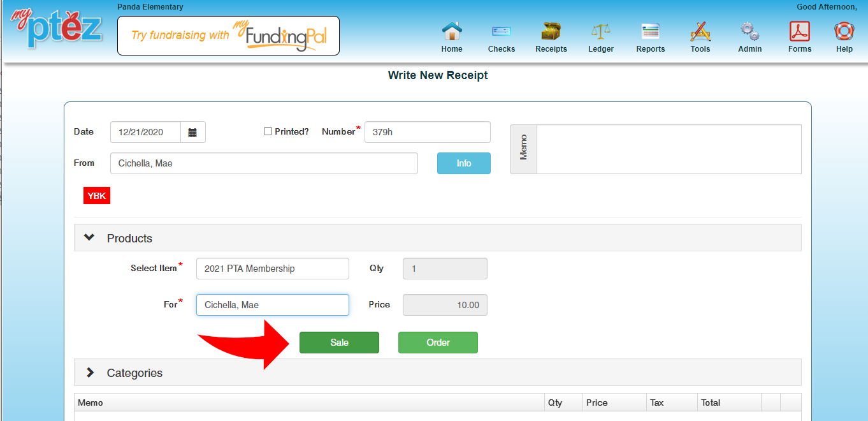Viewport: 868px width, 421px height.
Task: Click the red YBK tag
Action: [x=97, y=196]
